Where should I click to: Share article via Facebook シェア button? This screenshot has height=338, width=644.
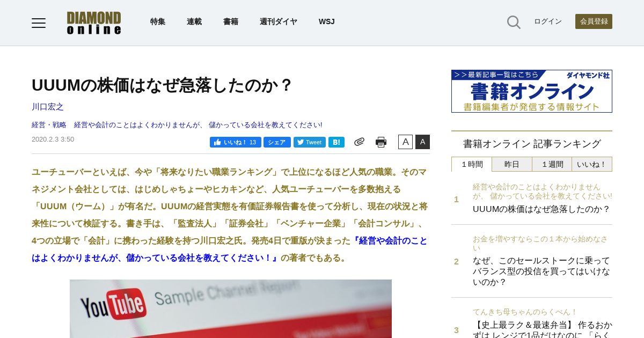(x=277, y=142)
